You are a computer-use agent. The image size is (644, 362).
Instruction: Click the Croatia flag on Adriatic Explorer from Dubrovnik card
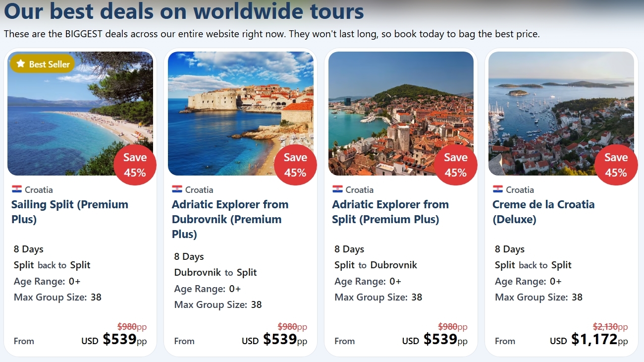(x=177, y=189)
